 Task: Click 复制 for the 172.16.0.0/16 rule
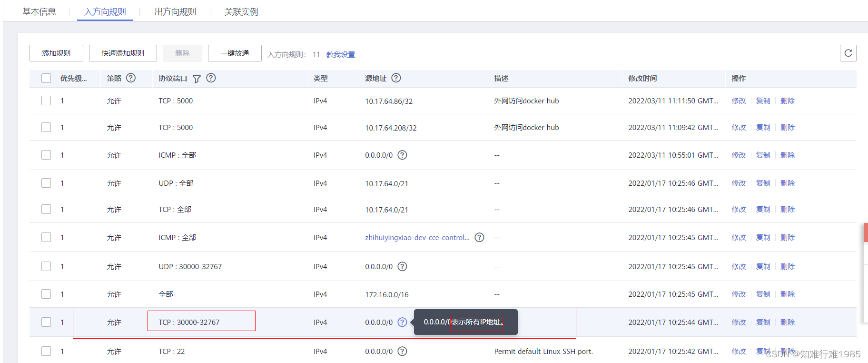pos(763,294)
